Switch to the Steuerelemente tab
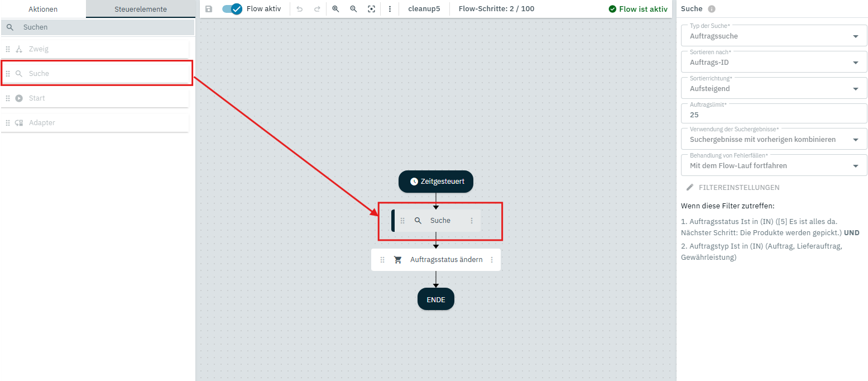 coord(141,9)
